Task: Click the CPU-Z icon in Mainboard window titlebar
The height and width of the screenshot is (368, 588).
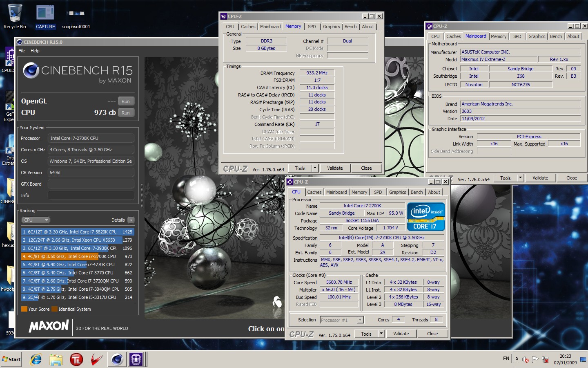Action: tap(429, 26)
